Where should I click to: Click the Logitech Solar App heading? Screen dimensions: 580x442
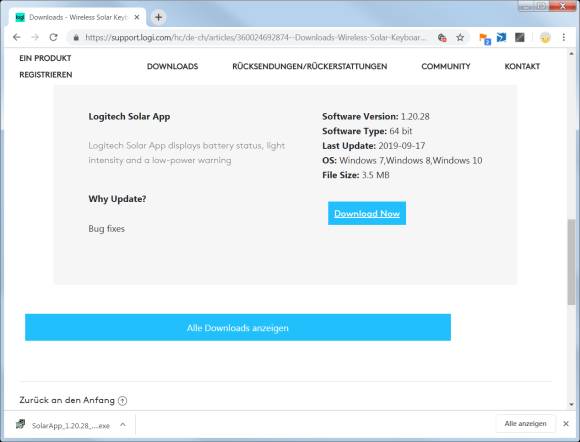click(129, 117)
